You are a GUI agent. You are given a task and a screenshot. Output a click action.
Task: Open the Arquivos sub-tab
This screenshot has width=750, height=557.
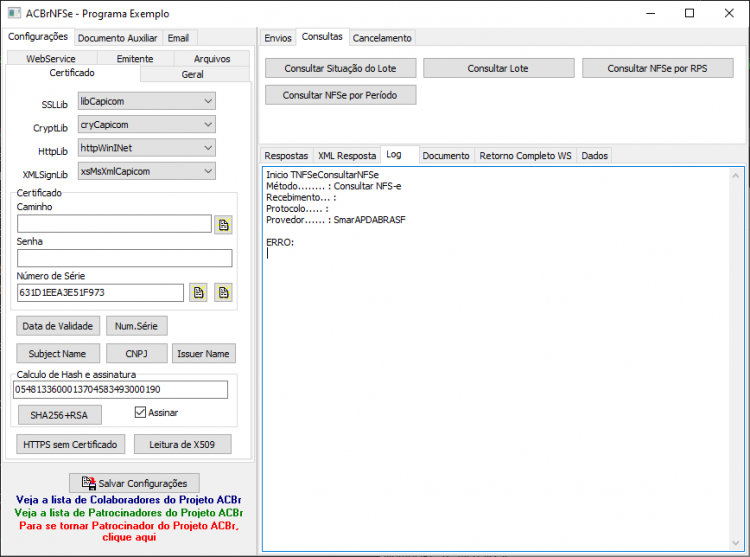tap(212, 59)
